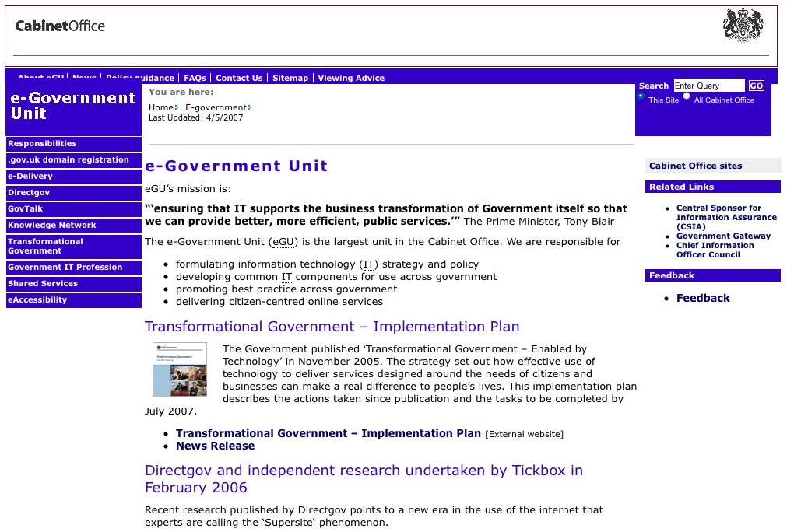The image size is (794, 532).
Task: Open the Contact Us menu item
Action: [x=239, y=78]
